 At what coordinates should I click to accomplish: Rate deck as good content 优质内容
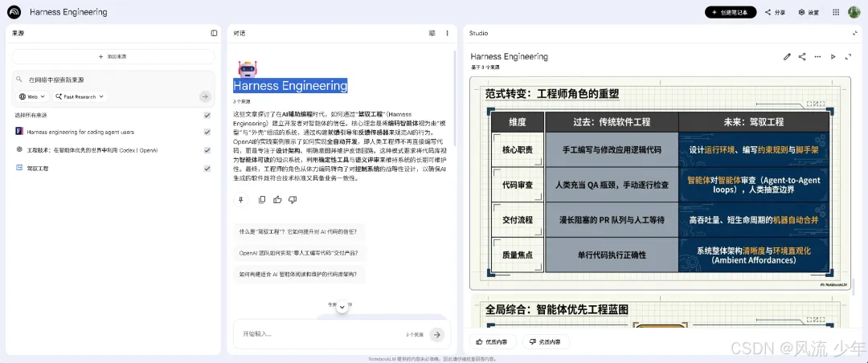coord(493,342)
